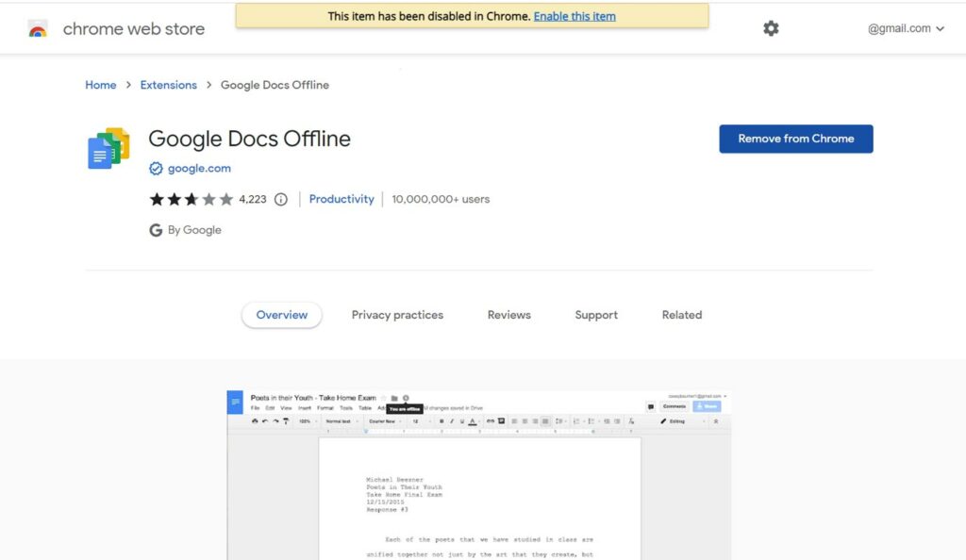Go to Home breadcrumb

[100, 85]
